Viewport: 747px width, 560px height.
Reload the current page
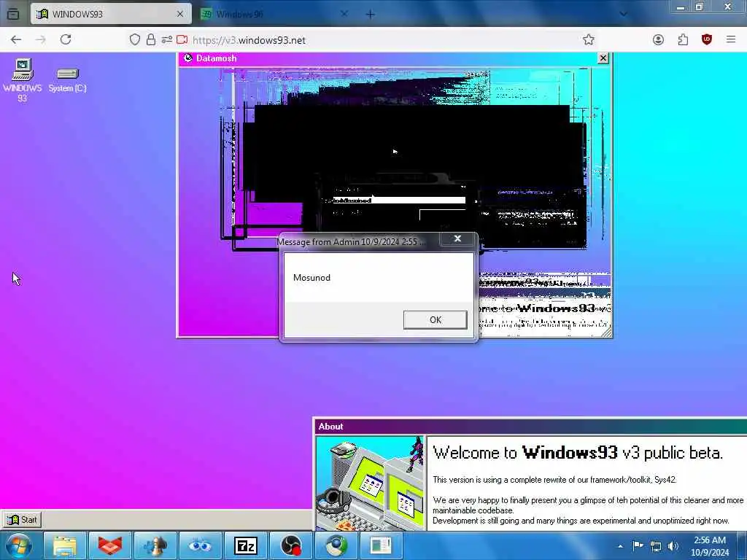[66, 39]
